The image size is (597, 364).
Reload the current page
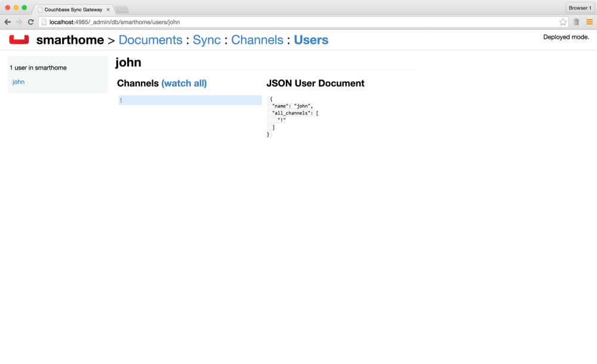[30, 22]
